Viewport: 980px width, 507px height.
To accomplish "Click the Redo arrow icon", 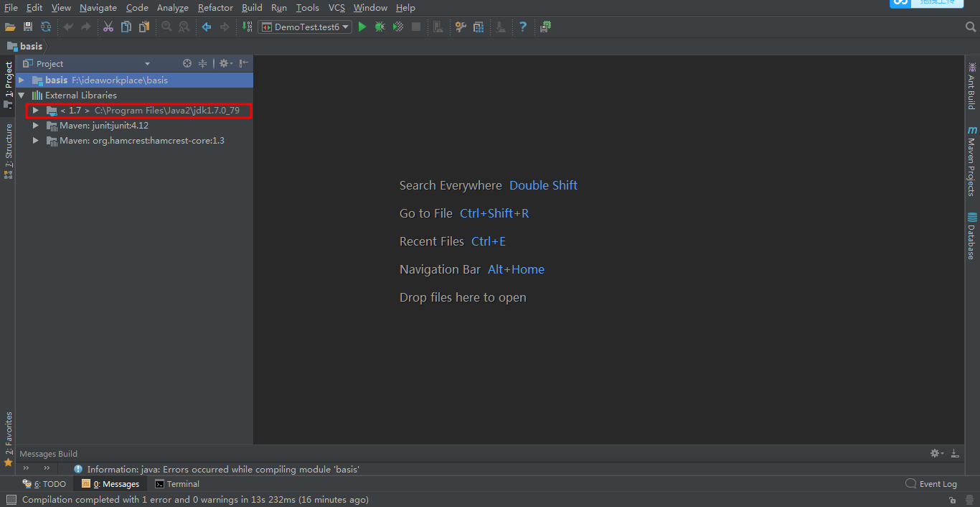I will (86, 27).
